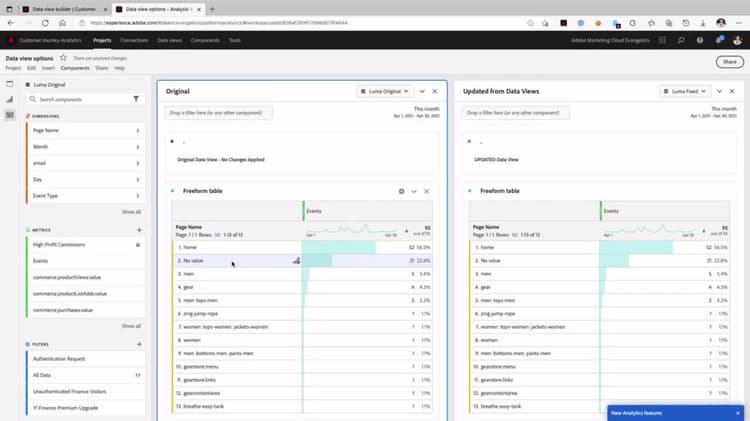Add a new filter with plus icon
This screenshot has height=421, width=750.
[x=139, y=344]
